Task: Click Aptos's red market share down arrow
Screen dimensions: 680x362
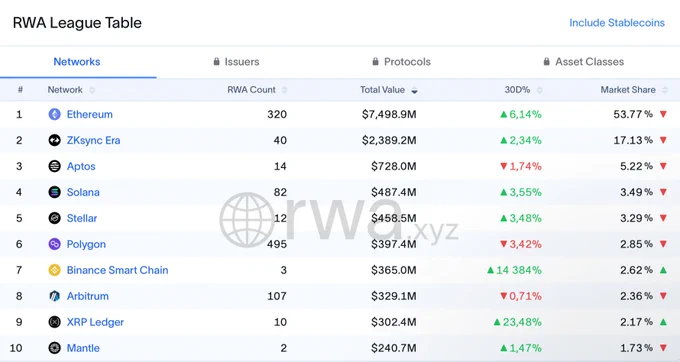Action: pyautogui.click(x=663, y=166)
